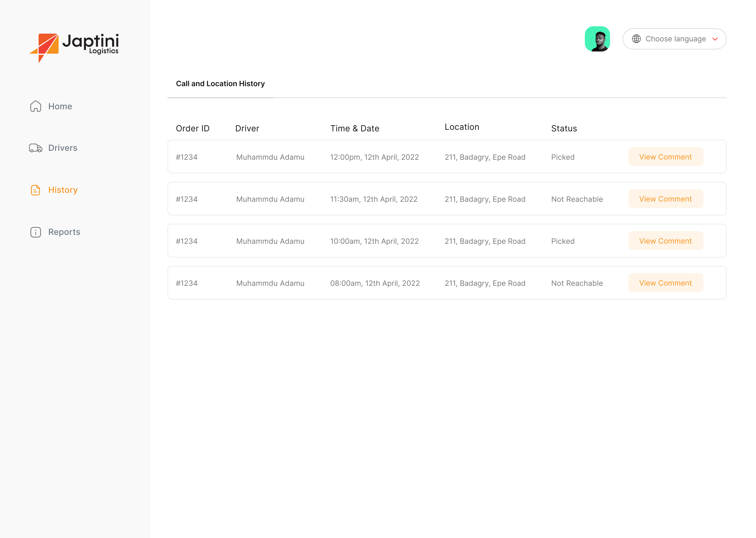Select the Call and Location History tab
Screen dimensions: 756x538
220,84
